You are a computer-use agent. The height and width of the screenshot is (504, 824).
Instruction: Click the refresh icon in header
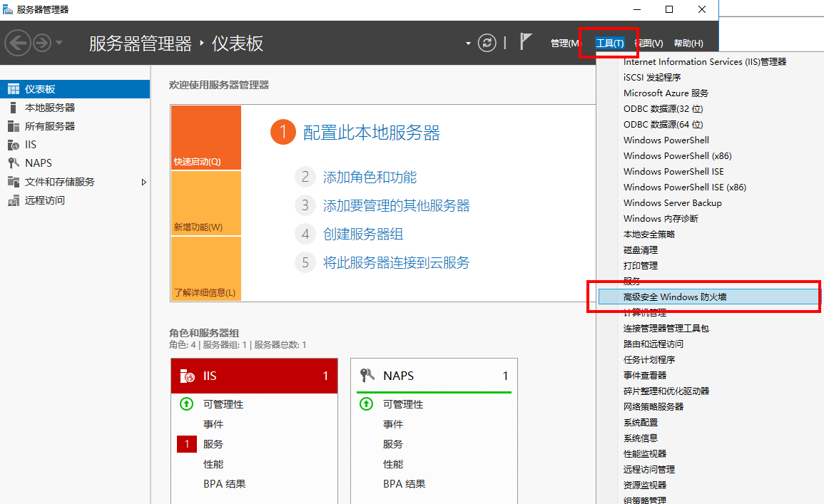(x=487, y=43)
